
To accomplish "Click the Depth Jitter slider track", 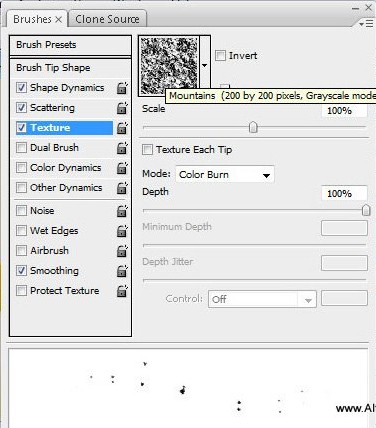I will click(x=254, y=280).
